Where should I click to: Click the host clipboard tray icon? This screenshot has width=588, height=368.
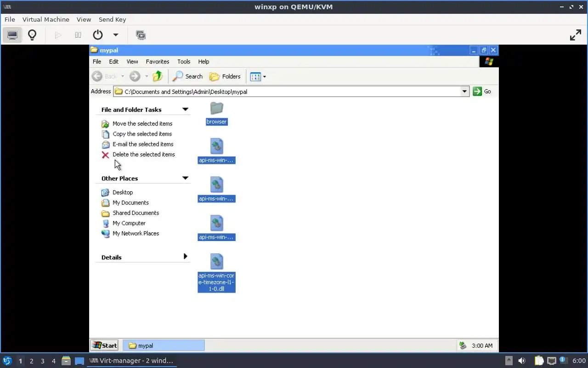point(539,361)
